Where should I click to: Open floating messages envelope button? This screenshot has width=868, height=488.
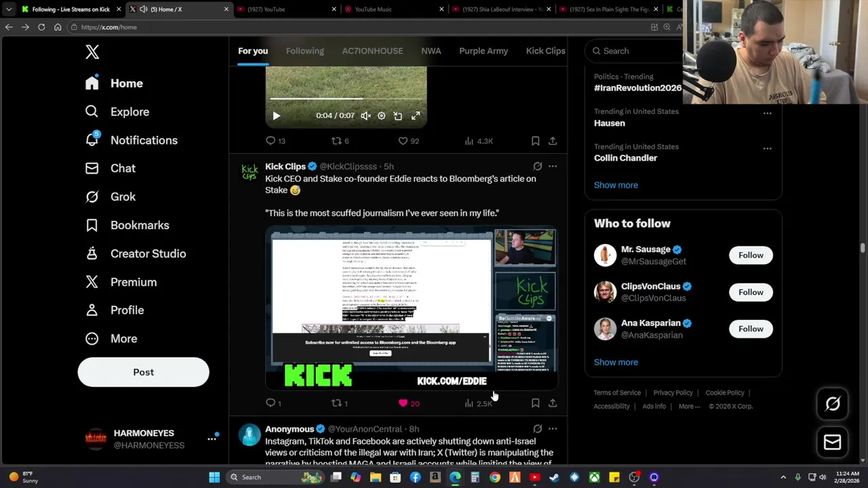point(833,443)
